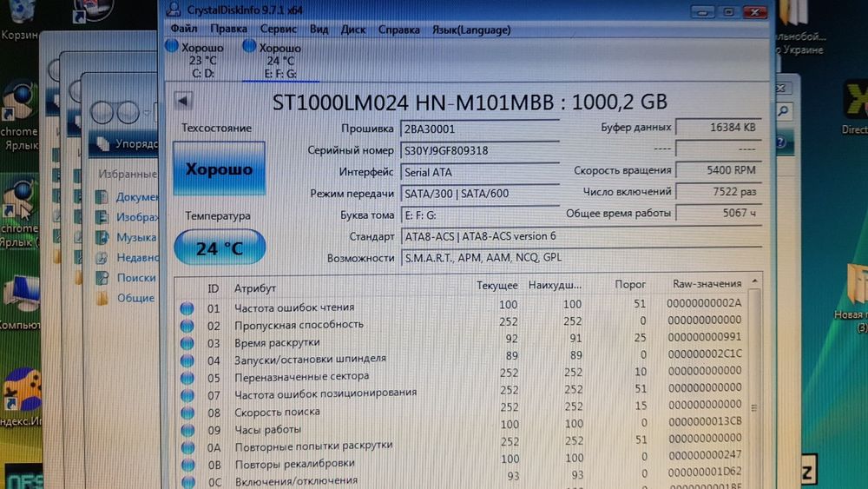Click the Serial ATA interface field

tap(479, 172)
